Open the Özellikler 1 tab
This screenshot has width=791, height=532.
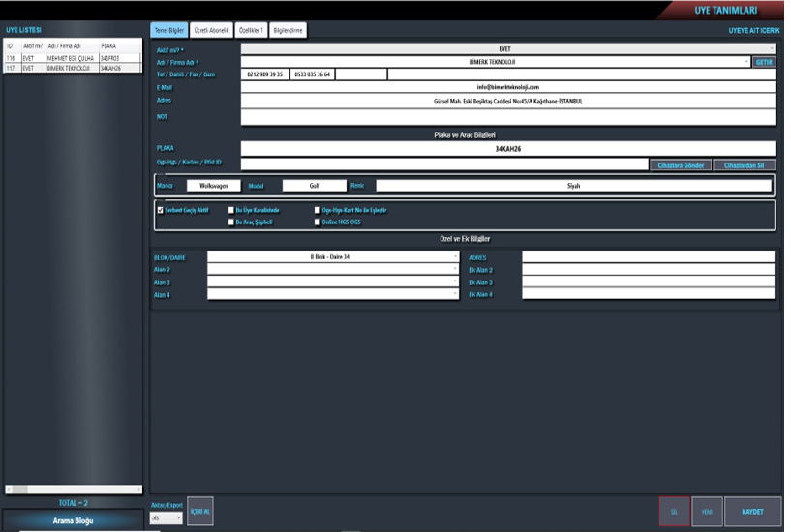click(251, 31)
